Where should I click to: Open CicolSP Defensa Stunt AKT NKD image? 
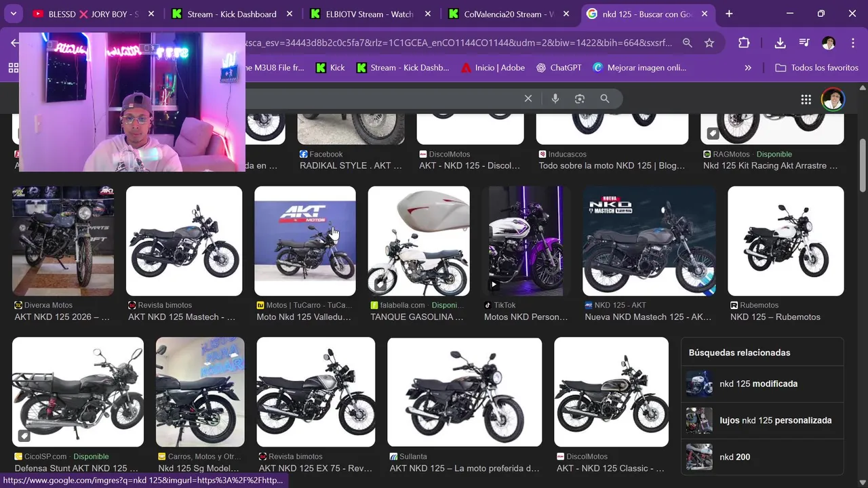78,392
